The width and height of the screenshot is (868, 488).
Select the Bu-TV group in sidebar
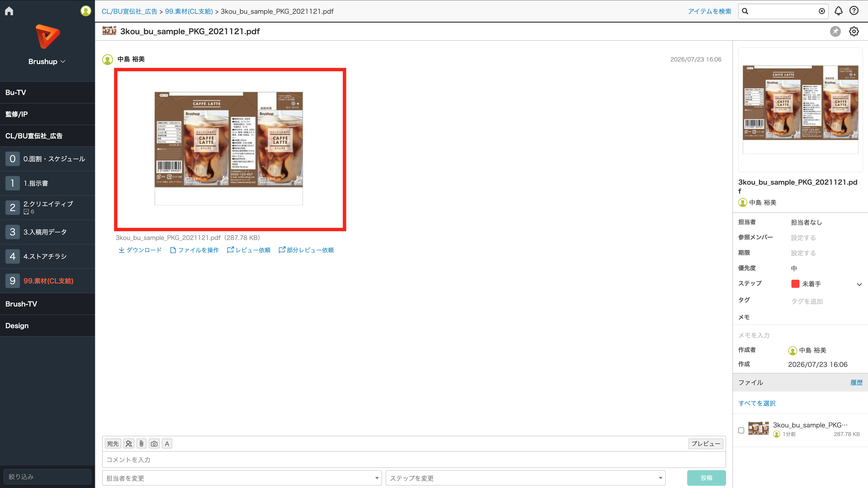47,92
